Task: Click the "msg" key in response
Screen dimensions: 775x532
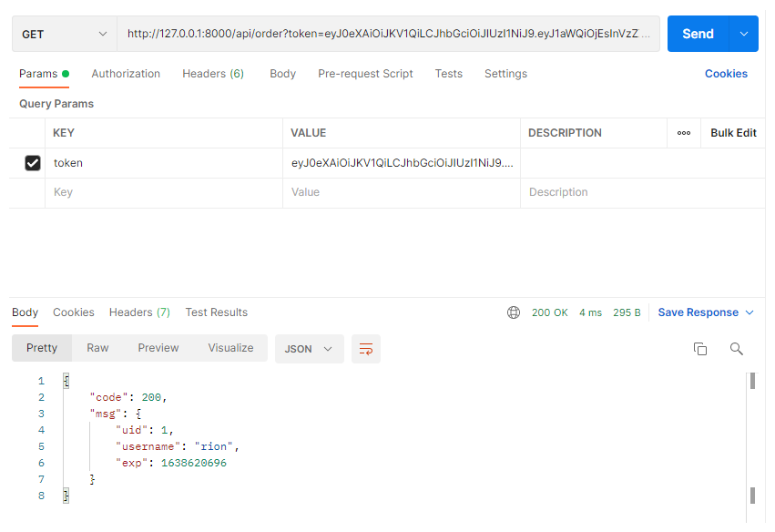Action: [x=106, y=414]
